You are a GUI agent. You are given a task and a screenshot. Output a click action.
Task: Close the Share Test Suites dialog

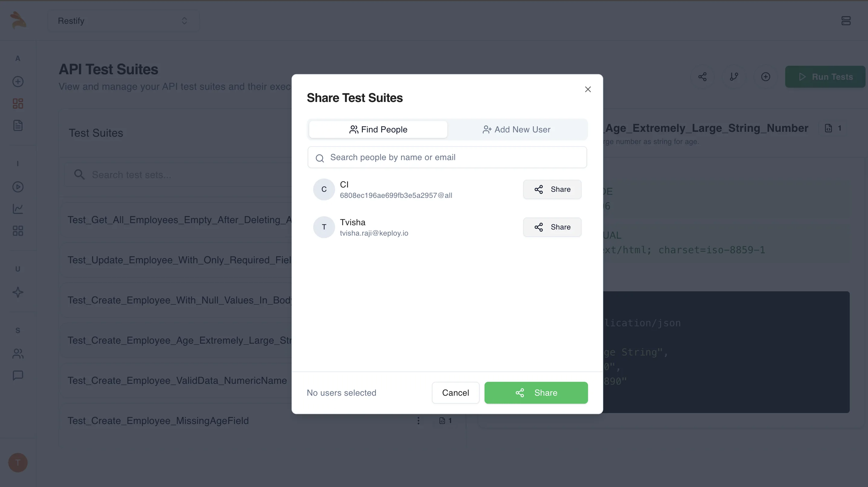click(x=588, y=89)
